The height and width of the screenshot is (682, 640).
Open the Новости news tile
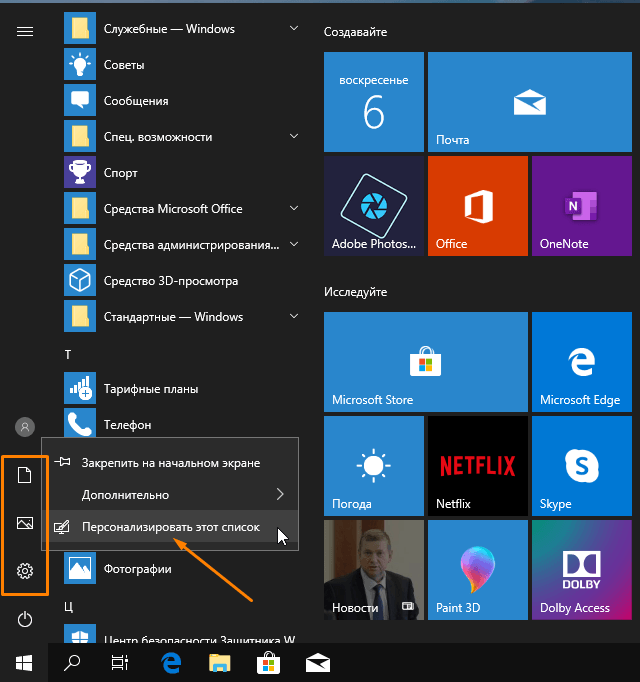pyautogui.click(x=374, y=570)
